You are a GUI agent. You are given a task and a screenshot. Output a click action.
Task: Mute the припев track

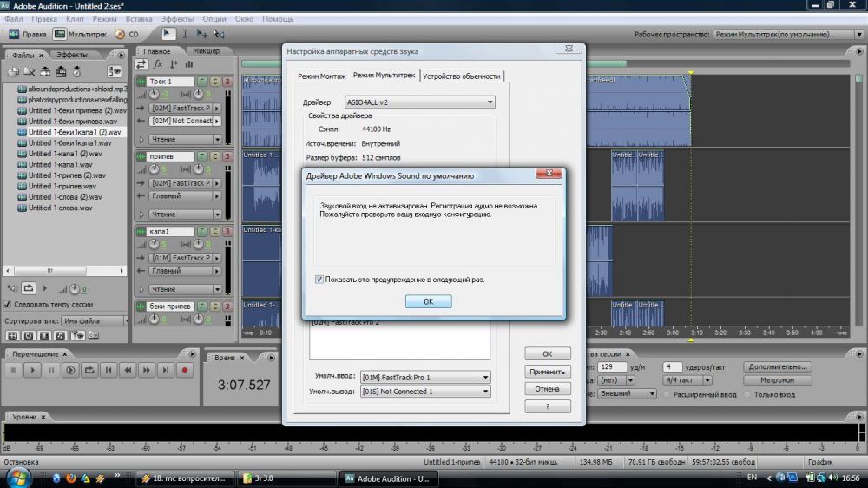pyautogui.click(x=202, y=157)
